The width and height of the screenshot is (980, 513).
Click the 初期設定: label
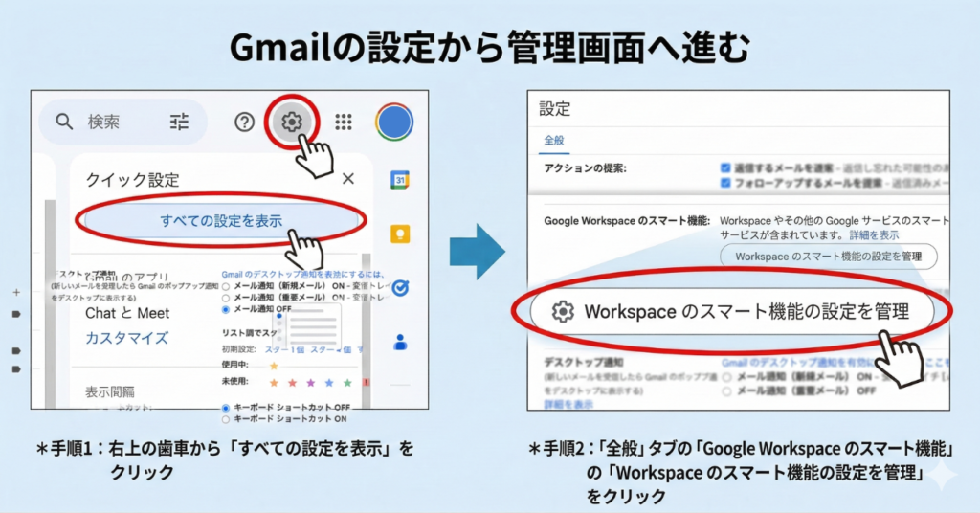(238, 349)
